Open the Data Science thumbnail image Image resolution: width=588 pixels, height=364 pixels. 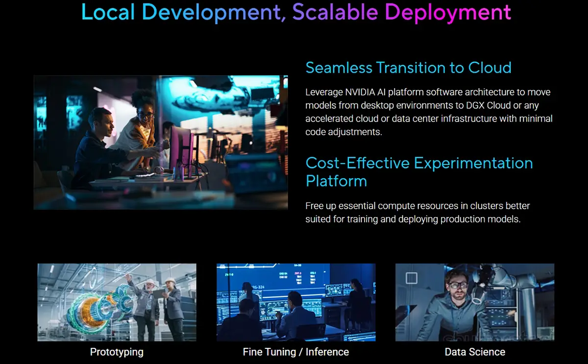pyautogui.click(x=475, y=302)
